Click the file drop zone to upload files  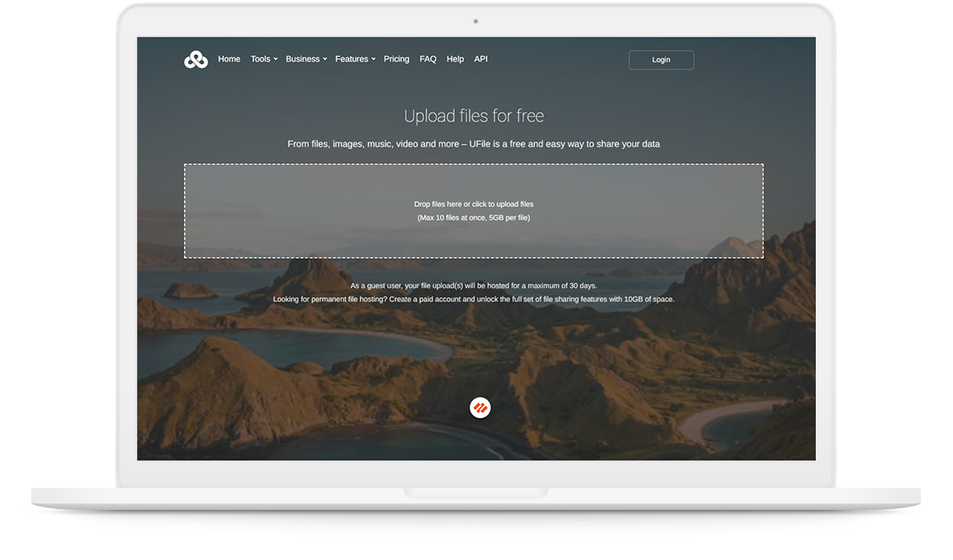tap(474, 210)
